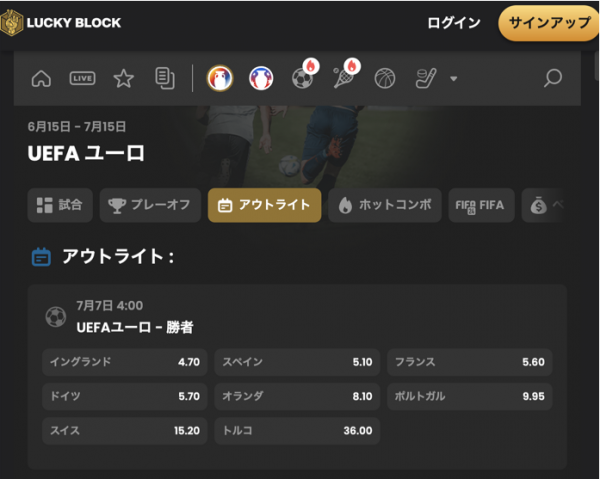Viewport: 600px width, 479px height.
Task: Click soccer ball icon beside event
Action: (56, 317)
